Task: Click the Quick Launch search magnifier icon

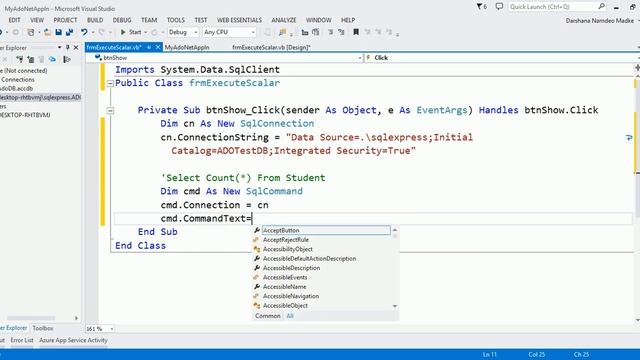Action: pyautogui.click(x=601, y=7)
